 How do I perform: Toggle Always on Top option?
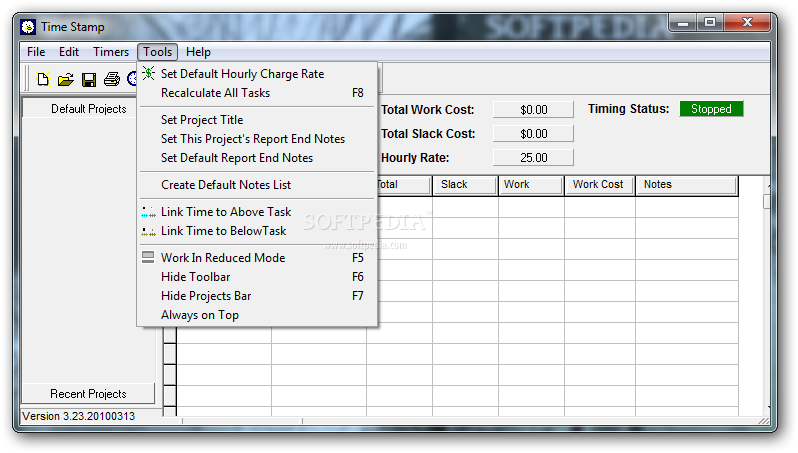click(259, 315)
